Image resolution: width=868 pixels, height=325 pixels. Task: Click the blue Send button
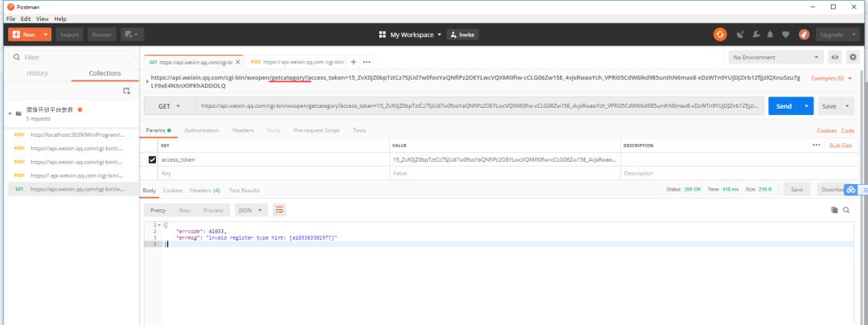coord(784,105)
